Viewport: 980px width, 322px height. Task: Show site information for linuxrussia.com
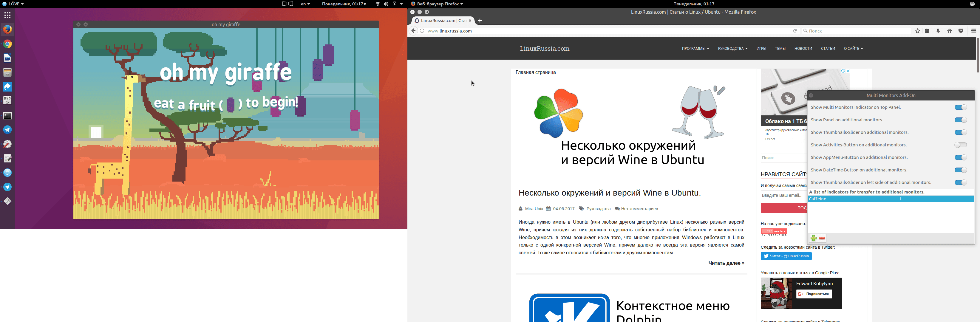pos(422,31)
